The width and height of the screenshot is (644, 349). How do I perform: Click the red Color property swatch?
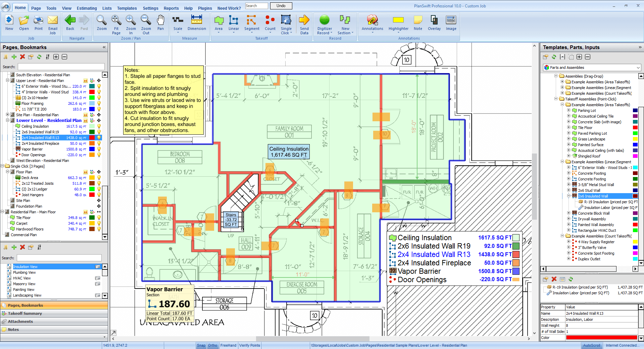pos(601,338)
